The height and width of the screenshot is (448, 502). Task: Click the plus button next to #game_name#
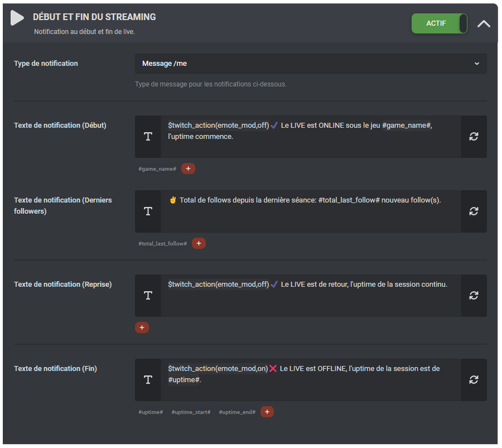coord(189,168)
